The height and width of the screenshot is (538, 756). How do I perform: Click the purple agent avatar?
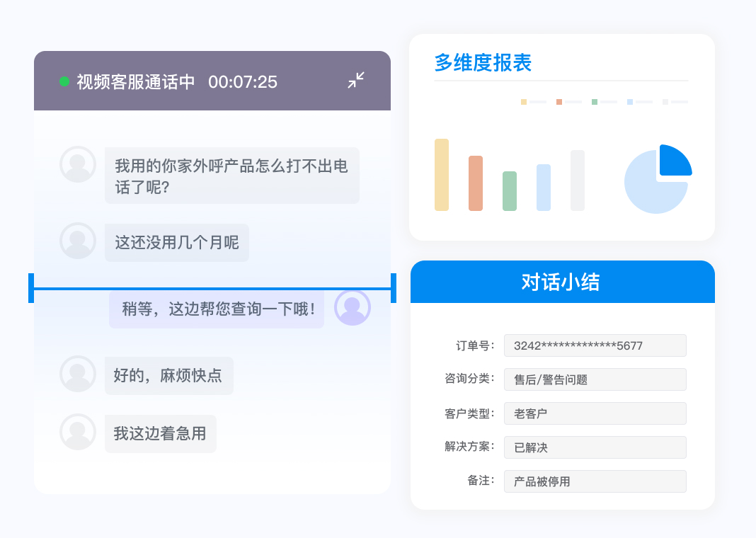[x=353, y=307]
